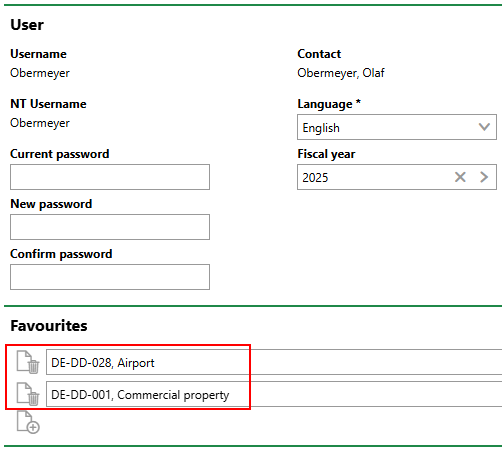Focus the New password input box
The image size is (502, 451).
point(110,227)
